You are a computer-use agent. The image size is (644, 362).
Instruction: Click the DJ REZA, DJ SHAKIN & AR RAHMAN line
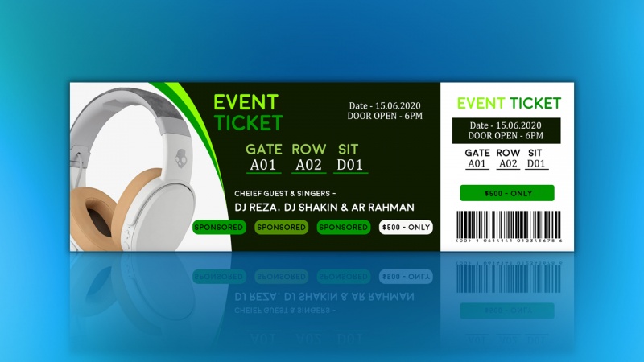(324, 208)
